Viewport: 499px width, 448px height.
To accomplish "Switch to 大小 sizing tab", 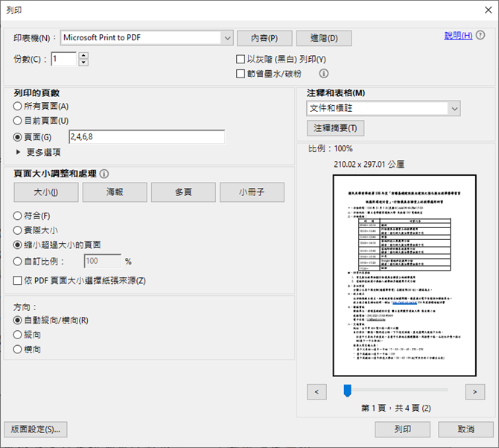I will pyautogui.click(x=46, y=192).
